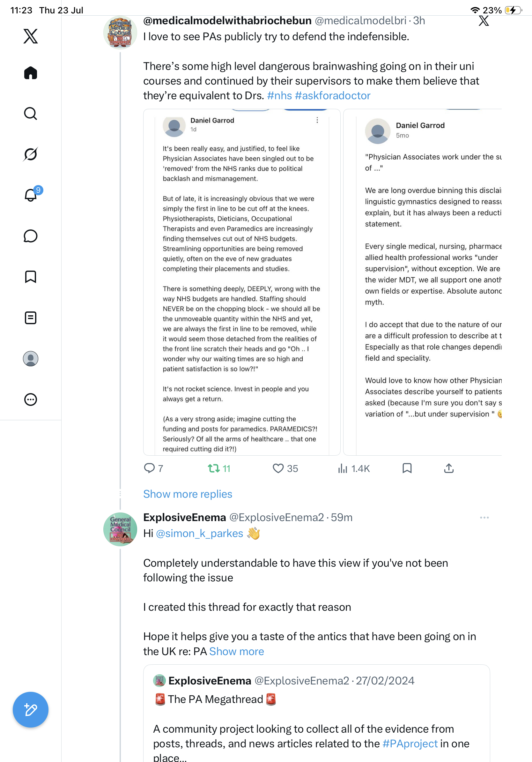Open Bookmarks icon in sidebar
The image size is (532, 762).
pos(31,277)
